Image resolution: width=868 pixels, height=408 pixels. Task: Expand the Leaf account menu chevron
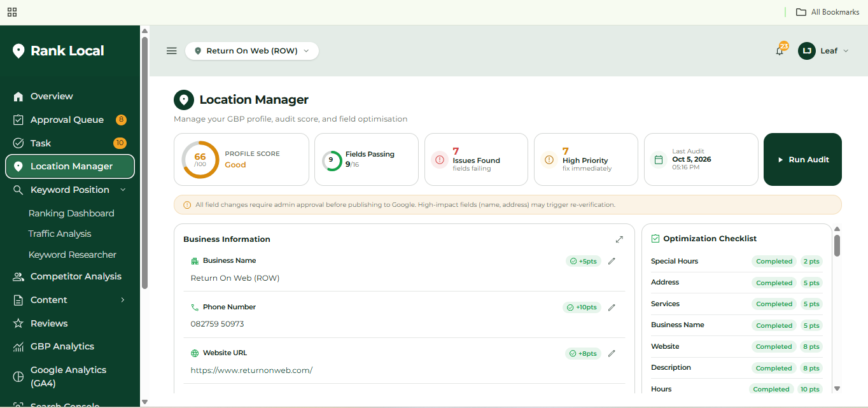pyautogui.click(x=846, y=51)
